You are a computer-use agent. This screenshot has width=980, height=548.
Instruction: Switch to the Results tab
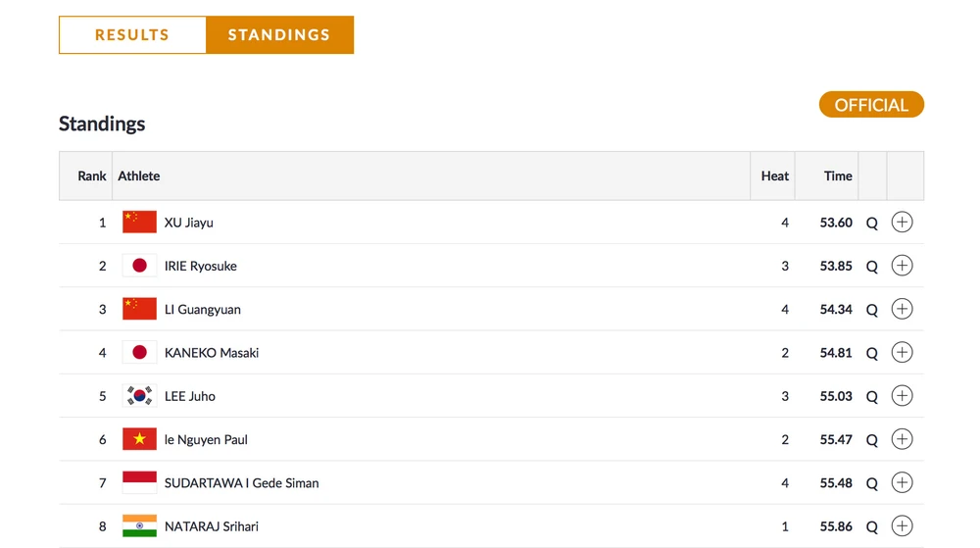tap(132, 35)
